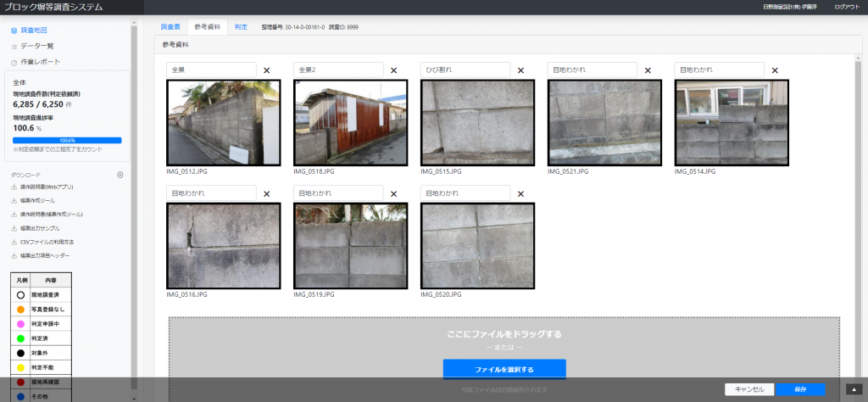
Task: Open 調査地図 in the sidebar
Action: point(34,30)
